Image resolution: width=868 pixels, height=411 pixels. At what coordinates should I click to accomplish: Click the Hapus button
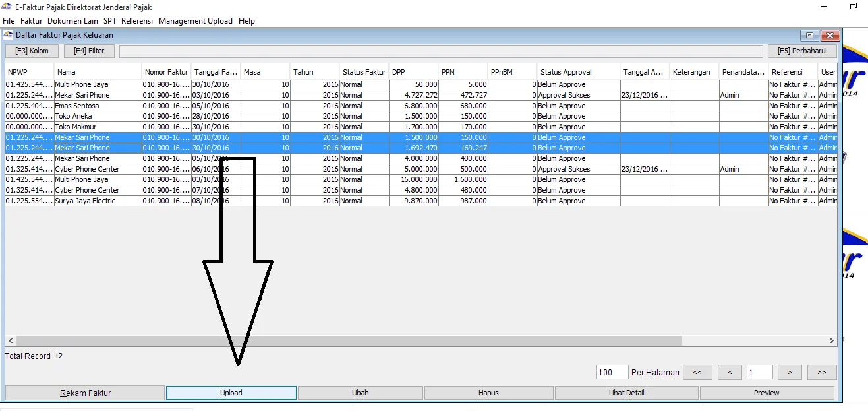click(488, 393)
